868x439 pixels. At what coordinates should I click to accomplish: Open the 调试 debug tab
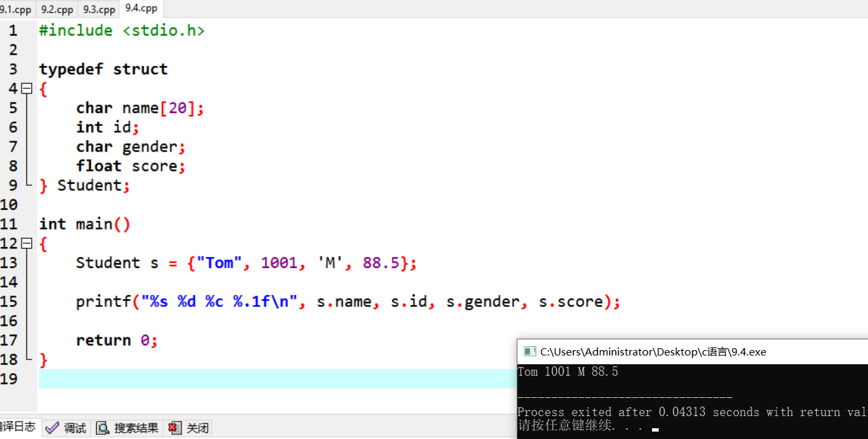click(66, 428)
